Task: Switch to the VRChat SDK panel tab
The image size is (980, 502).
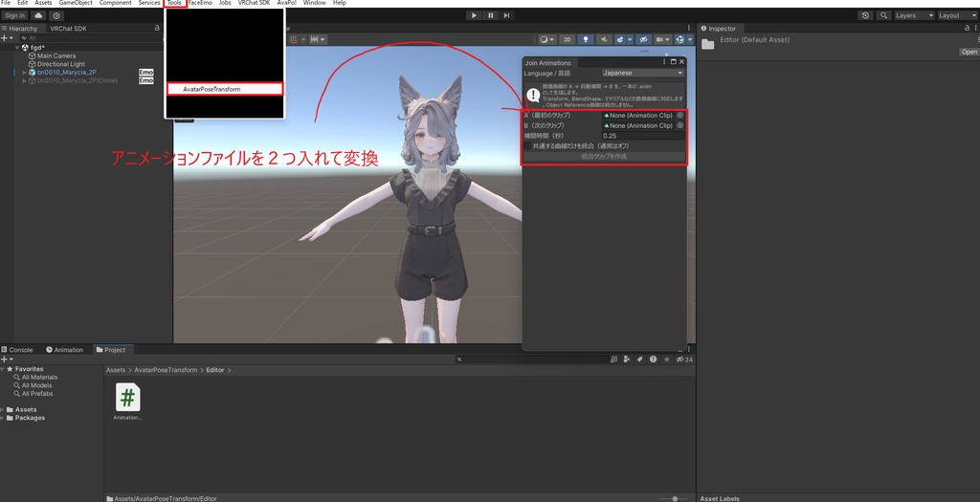Action: point(68,28)
